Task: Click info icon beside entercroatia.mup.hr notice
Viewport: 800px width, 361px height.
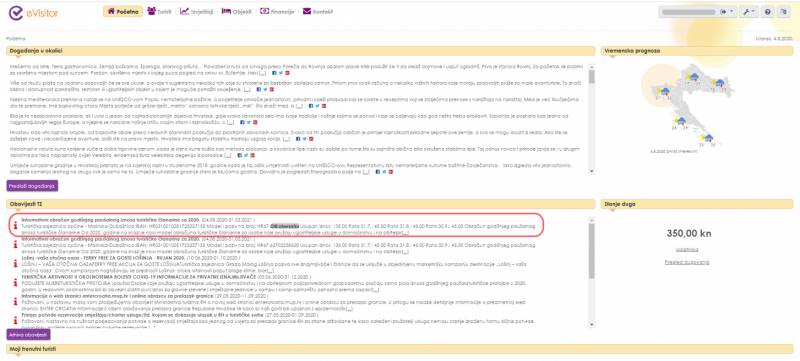Action: tap(15, 301)
